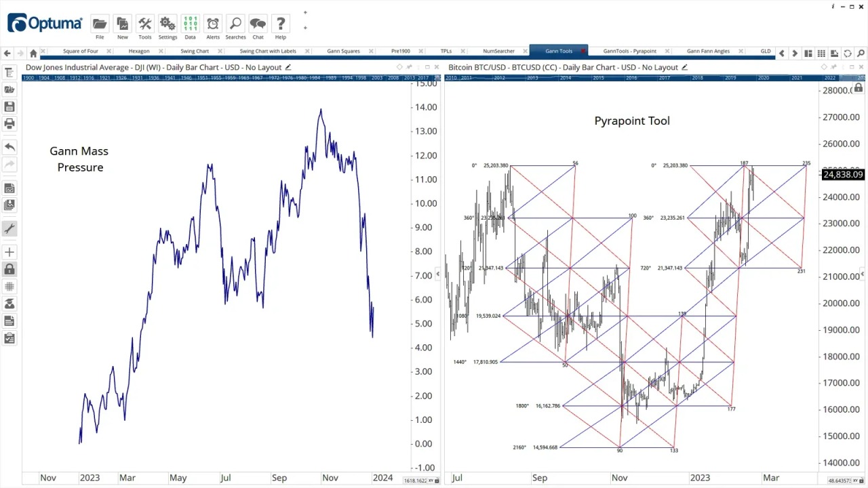Screen dimensions: 868x488
Task: Click the undo arrow in left sidebar
Action: point(9,146)
